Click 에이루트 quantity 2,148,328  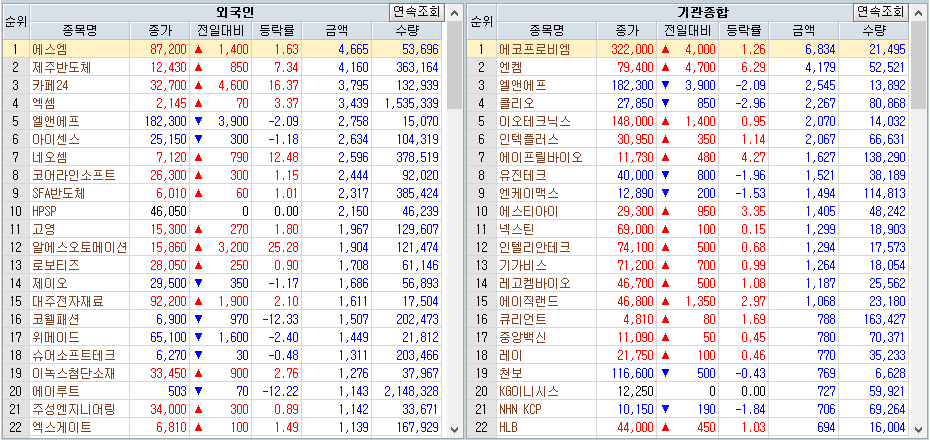pyautogui.click(x=411, y=391)
